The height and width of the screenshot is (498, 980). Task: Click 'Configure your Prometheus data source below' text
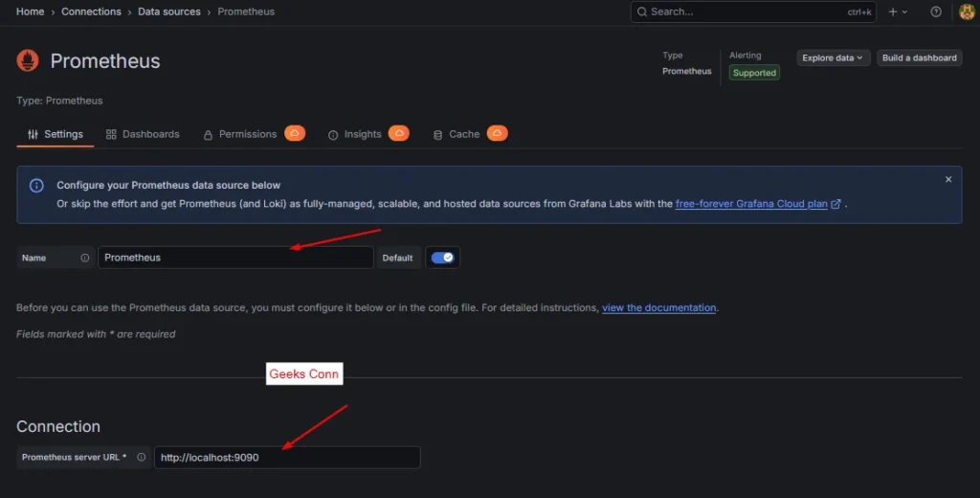point(168,185)
